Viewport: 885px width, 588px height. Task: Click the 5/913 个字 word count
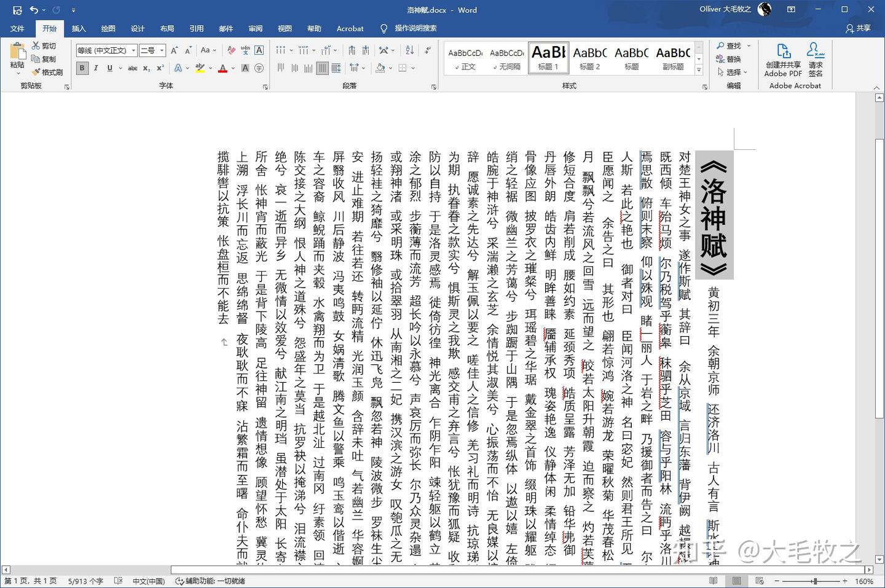coord(85,581)
